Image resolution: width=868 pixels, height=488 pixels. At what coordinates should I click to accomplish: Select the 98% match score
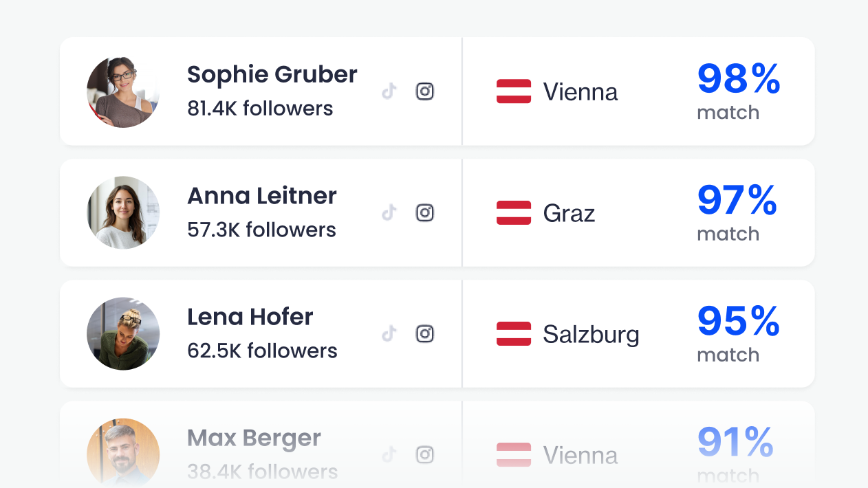tap(739, 79)
